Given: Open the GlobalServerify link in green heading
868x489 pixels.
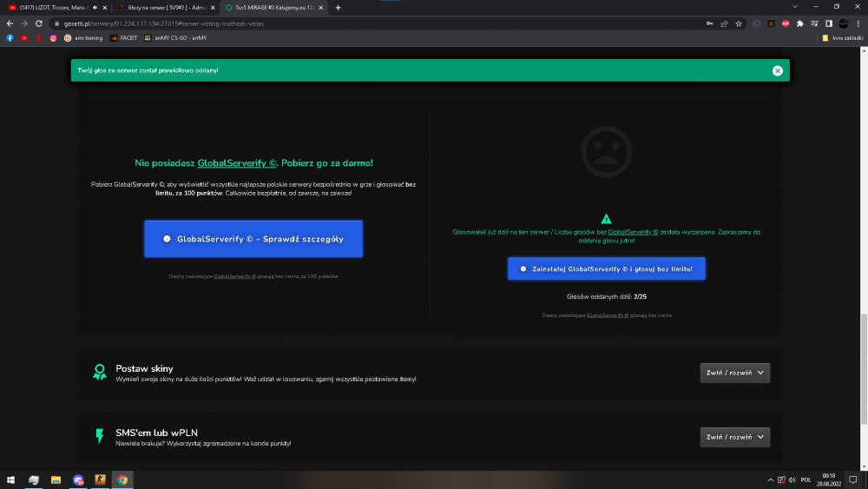Looking at the screenshot, I should (237, 162).
